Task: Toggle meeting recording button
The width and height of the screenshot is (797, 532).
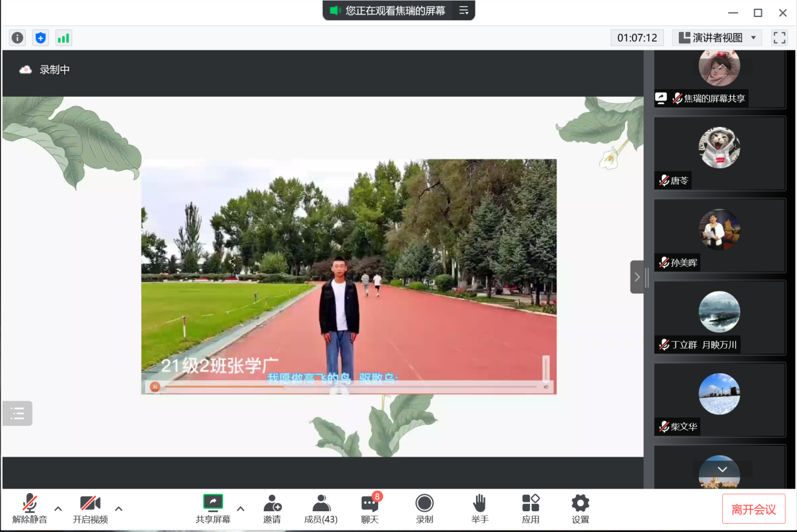Action: (425, 509)
